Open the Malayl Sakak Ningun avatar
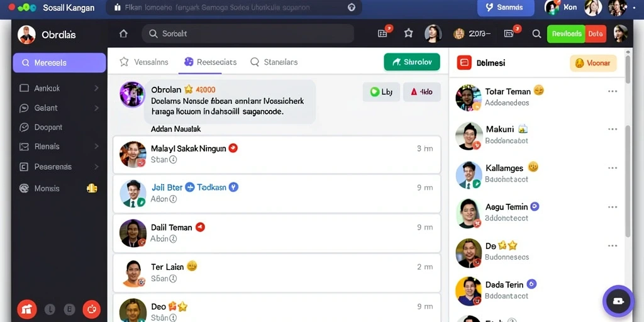Image resolution: width=644 pixels, height=322 pixels. [133, 154]
